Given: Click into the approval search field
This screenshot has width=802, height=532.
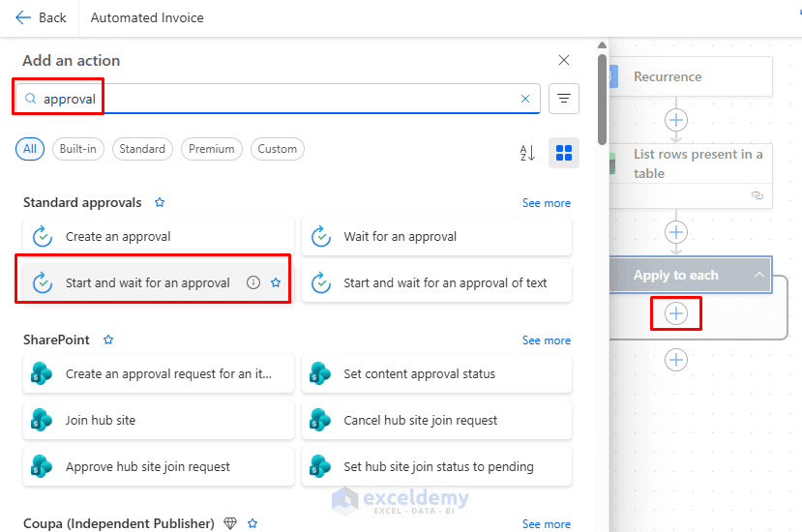Looking at the screenshot, I should pyautogui.click(x=278, y=99).
